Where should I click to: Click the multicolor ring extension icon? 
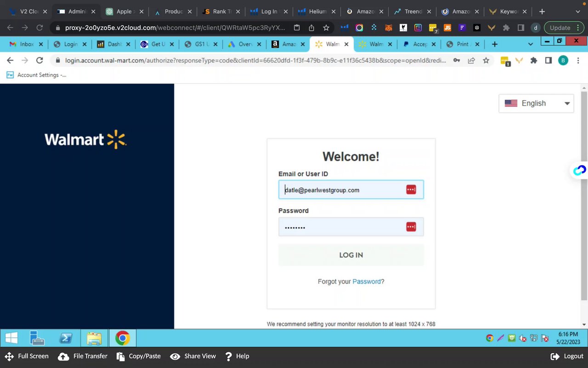click(359, 28)
